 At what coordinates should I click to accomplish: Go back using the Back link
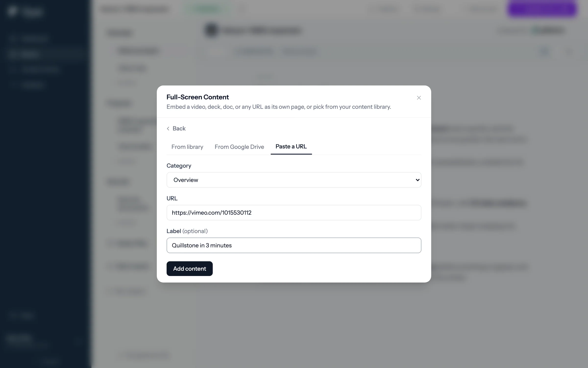(x=176, y=128)
